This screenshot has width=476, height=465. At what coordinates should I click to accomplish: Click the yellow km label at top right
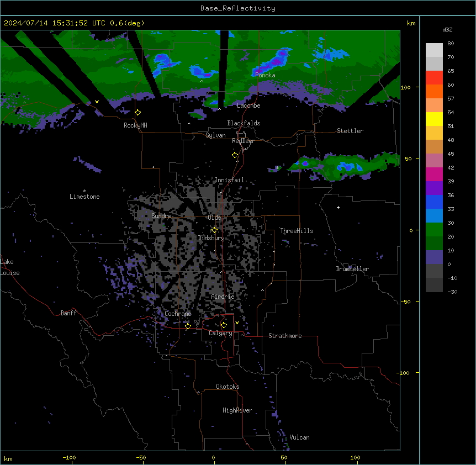411,23
